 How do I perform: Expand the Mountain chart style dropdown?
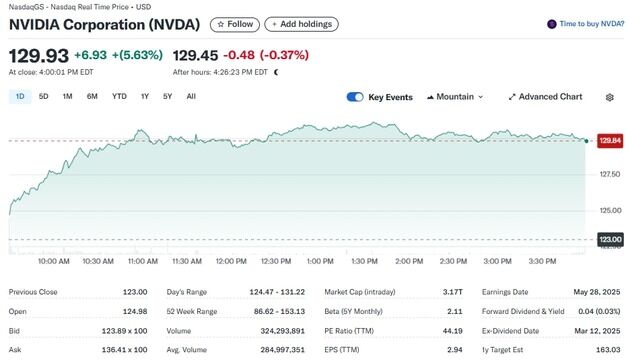(455, 97)
